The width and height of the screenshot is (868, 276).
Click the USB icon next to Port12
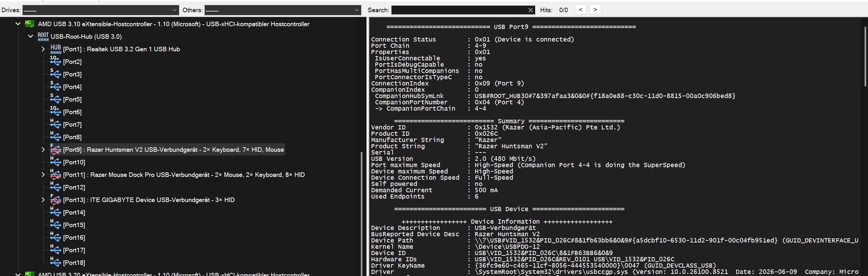pyautogui.click(x=55, y=187)
